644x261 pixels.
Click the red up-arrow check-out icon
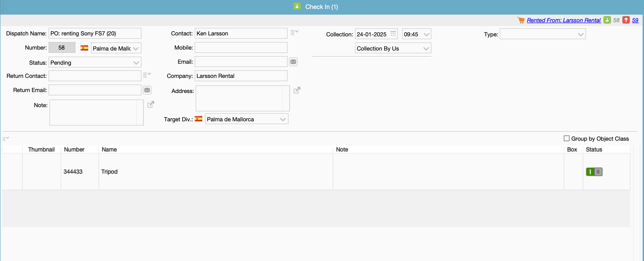pyautogui.click(x=626, y=20)
